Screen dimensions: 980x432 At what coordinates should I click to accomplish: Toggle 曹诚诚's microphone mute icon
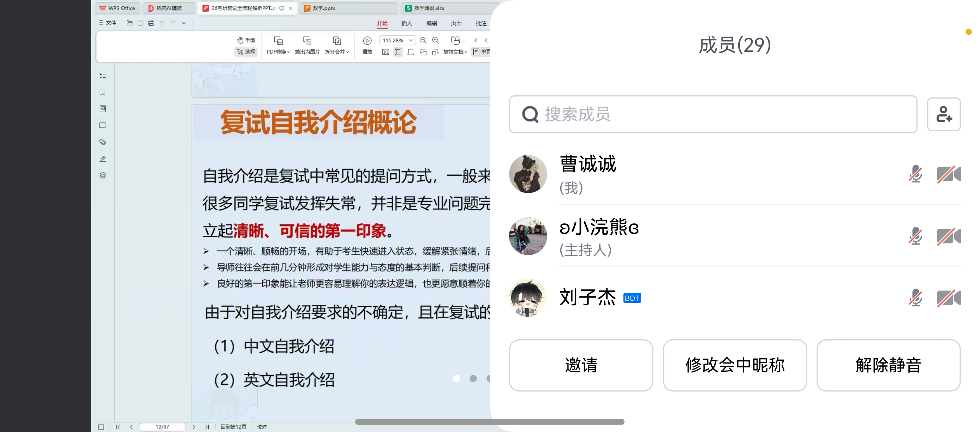pos(915,174)
